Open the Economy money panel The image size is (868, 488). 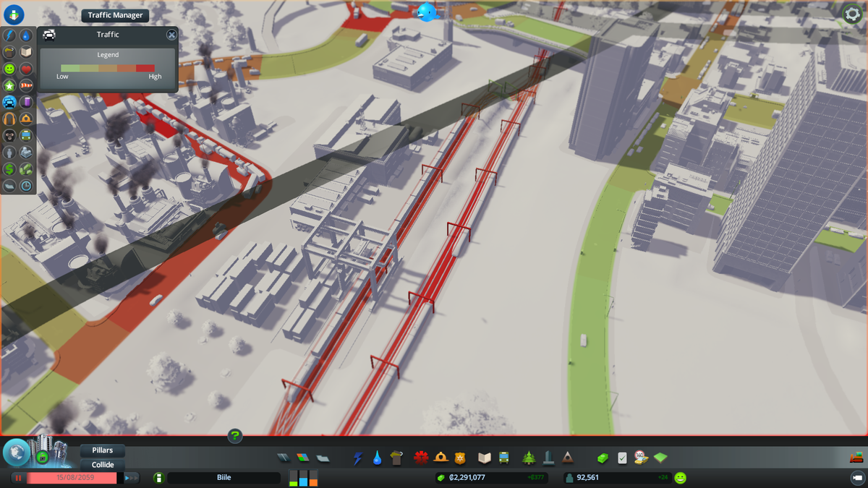click(x=603, y=458)
